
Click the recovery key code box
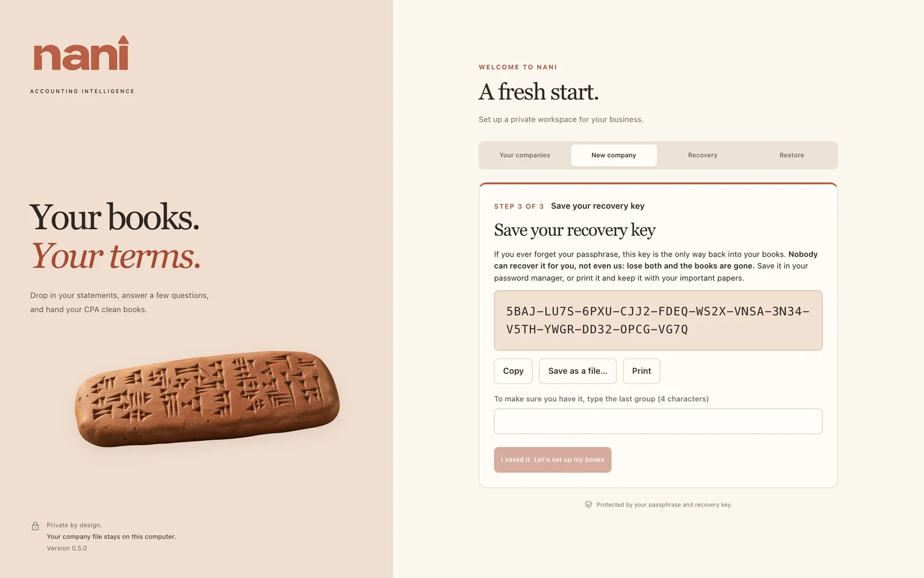658,320
